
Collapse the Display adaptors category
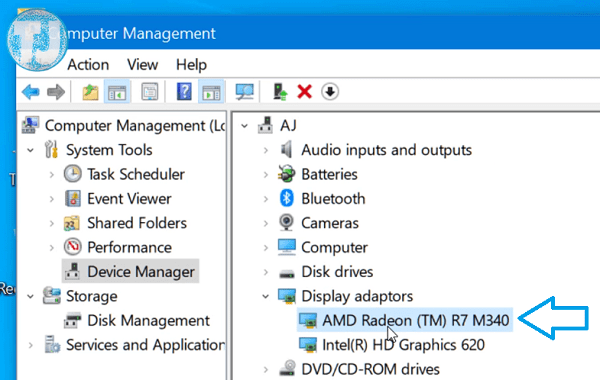click(266, 297)
